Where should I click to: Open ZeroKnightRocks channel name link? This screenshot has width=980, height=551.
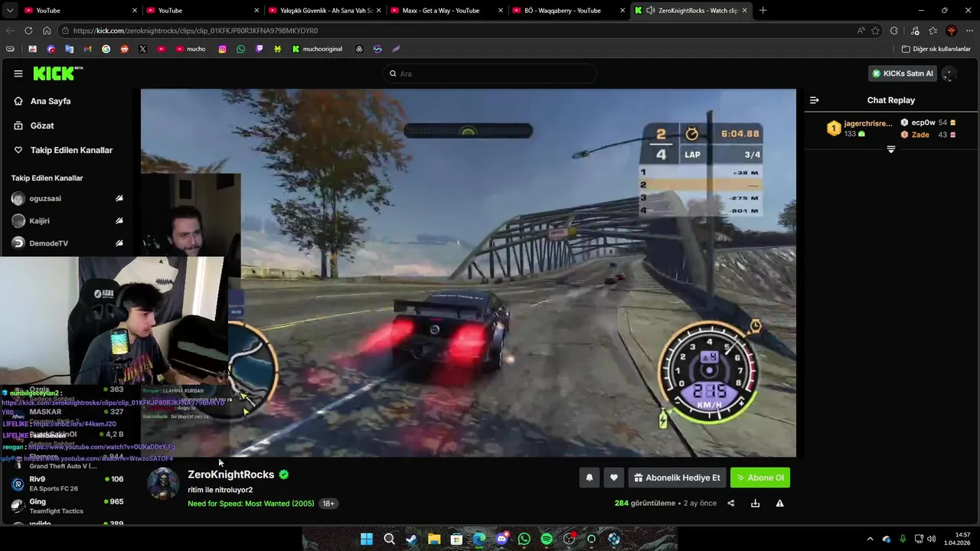pyautogui.click(x=230, y=474)
